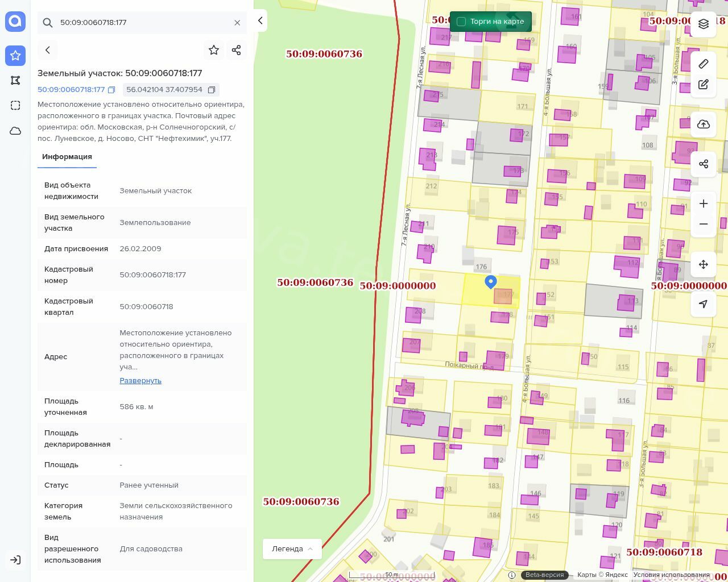The image size is (728, 582).
Task: Open Условия использования link
Action: click(x=671, y=575)
